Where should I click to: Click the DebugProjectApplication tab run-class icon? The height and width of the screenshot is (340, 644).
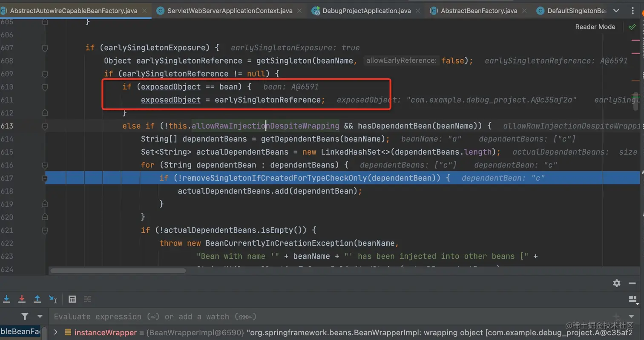pyautogui.click(x=316, y=11)
